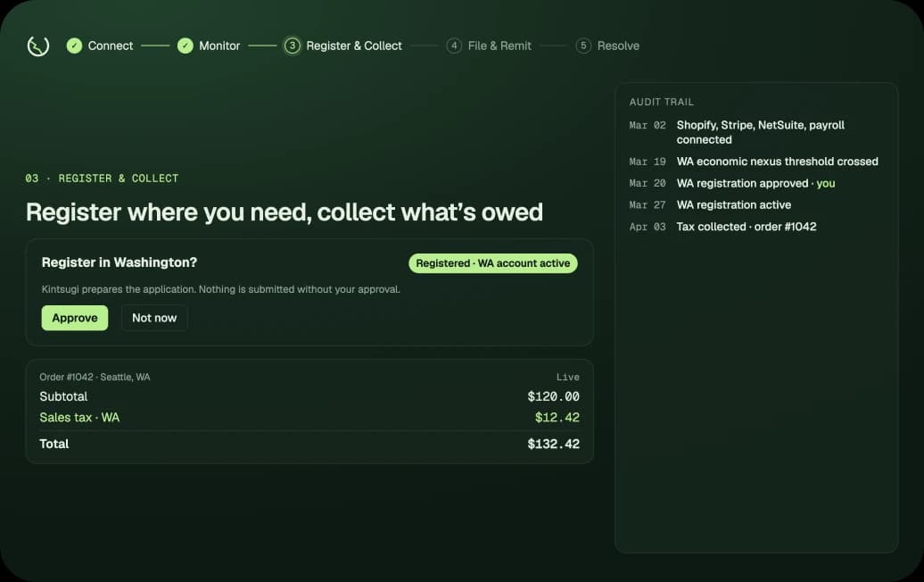The image size is (924, 582).
Task: Click the Mar 02 audit date
Action: coord(648,125)
